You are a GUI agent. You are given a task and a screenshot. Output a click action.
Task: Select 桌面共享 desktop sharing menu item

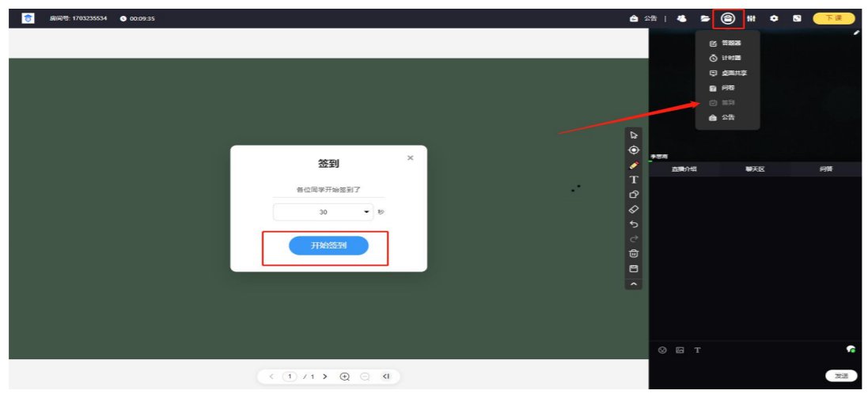point(729,73)
